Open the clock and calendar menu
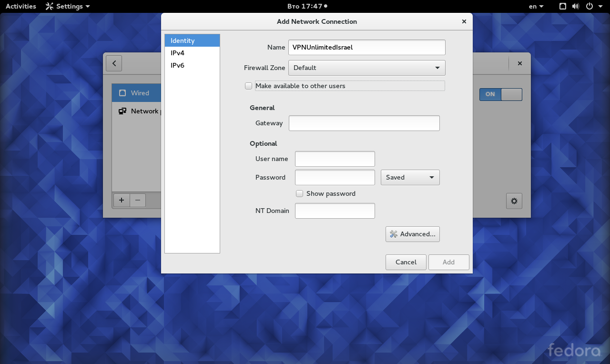The height and width of the screenshot is (364, 610). coord(307,6)
